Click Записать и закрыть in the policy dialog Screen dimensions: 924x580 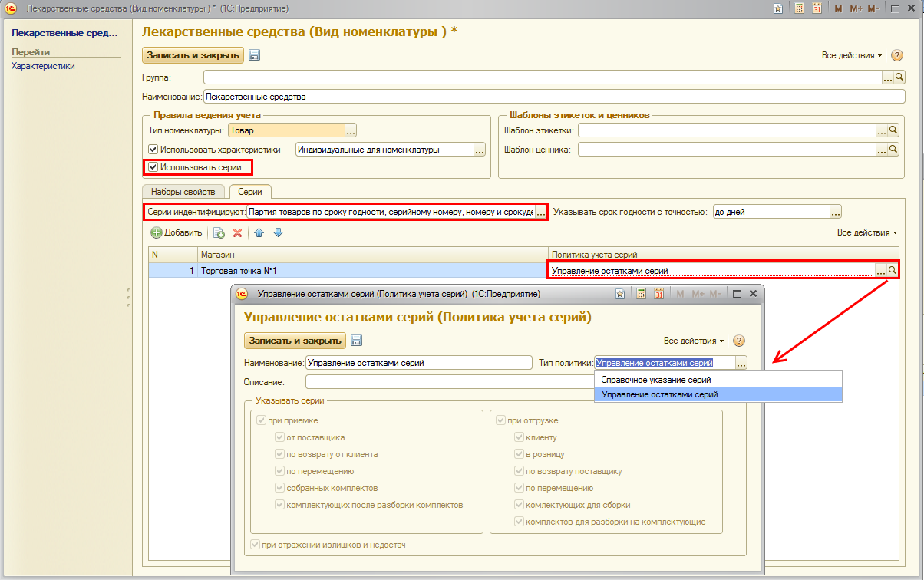295,341
